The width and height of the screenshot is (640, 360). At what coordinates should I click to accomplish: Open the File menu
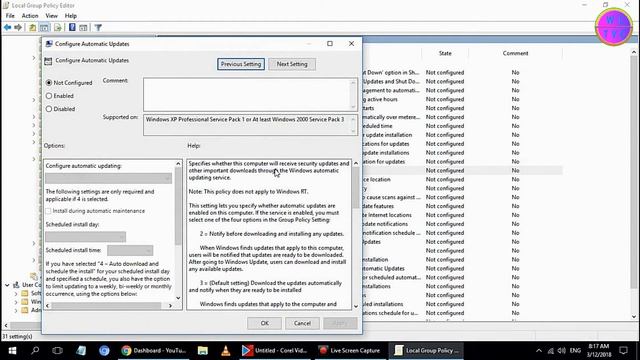point(10,16)
